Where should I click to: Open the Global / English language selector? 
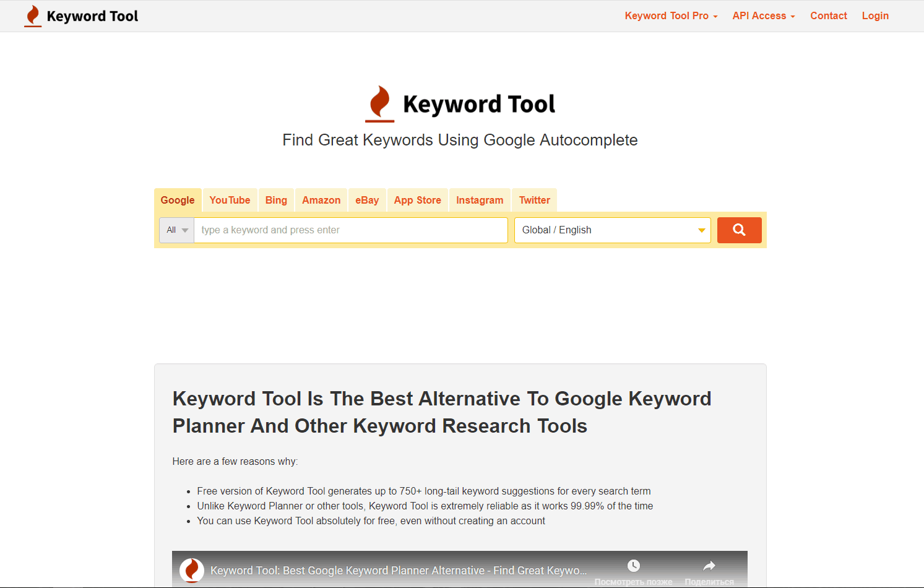613,230
